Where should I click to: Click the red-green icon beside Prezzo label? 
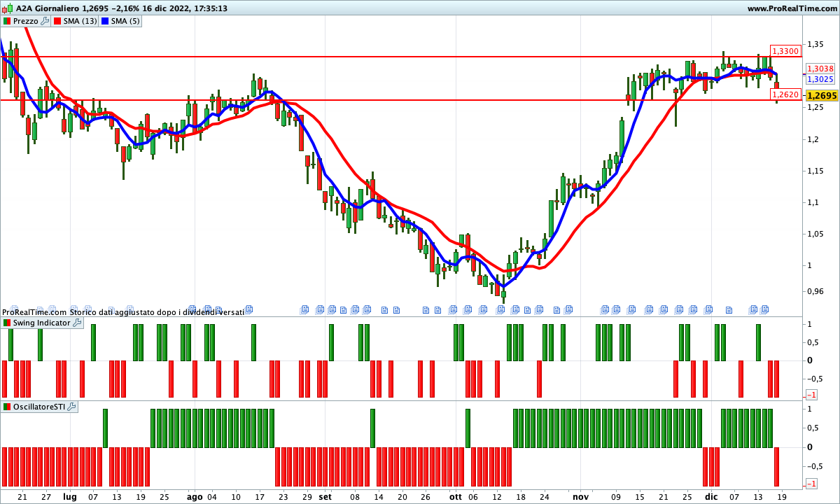coord(7,21)
